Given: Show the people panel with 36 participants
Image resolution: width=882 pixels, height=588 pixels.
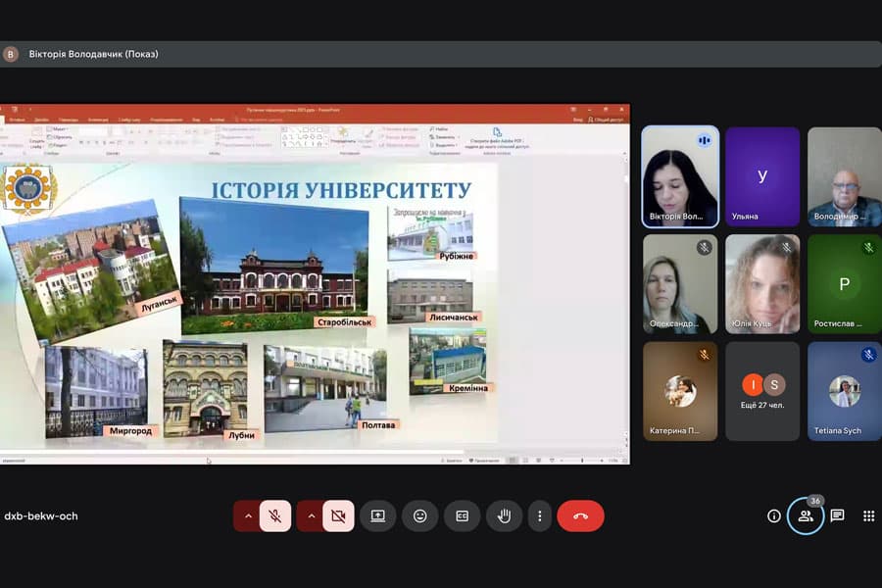Looking at the screenshot, I should tap(806, 516).
